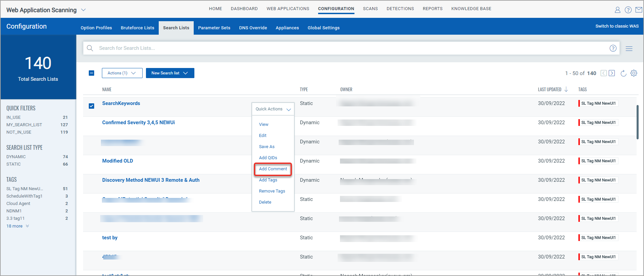Screen dimensions: 644x276
Task: Open Modified OLD search list
Action: click(x=118, y=161)
